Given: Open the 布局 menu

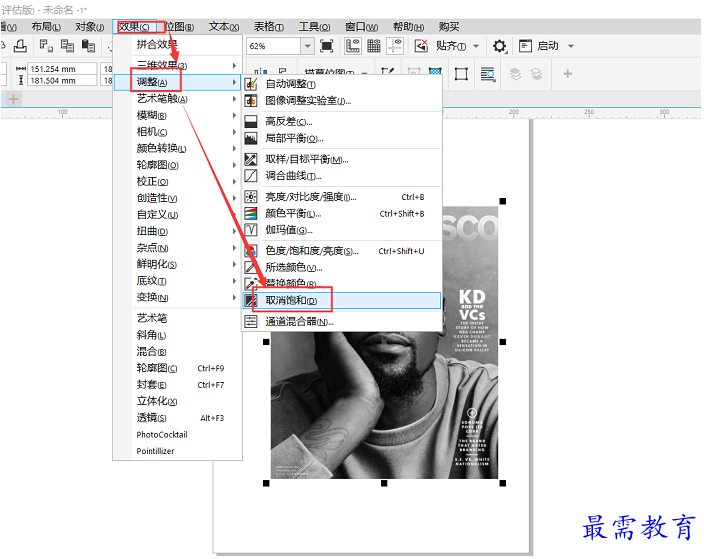Looking at the screenshot, I should [x=46, y=27].
